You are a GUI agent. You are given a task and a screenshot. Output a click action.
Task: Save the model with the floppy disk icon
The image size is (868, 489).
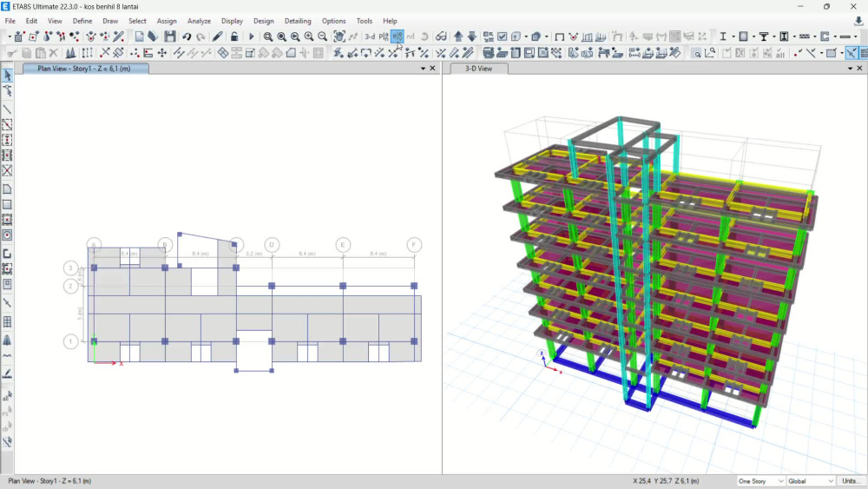click(170, 36)
